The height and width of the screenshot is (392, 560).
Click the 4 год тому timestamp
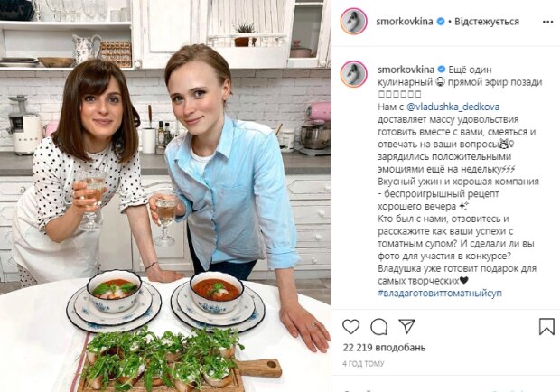coord(363,363)
